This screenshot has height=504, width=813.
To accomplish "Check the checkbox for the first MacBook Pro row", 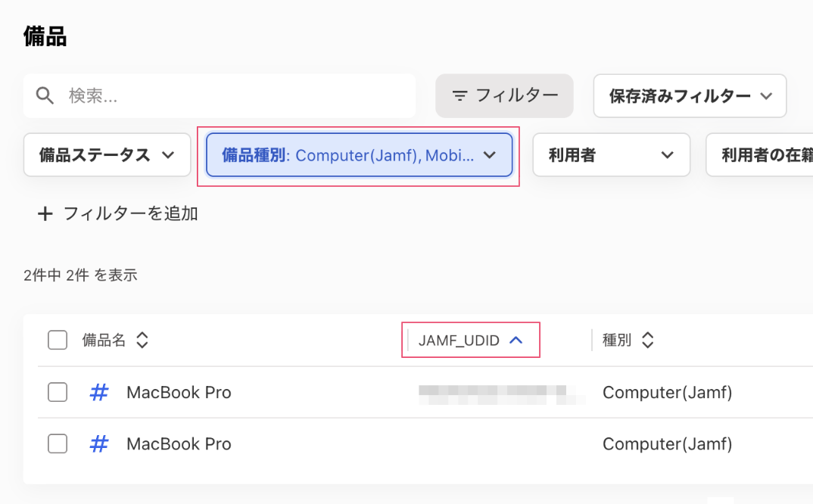I will 57,392.
